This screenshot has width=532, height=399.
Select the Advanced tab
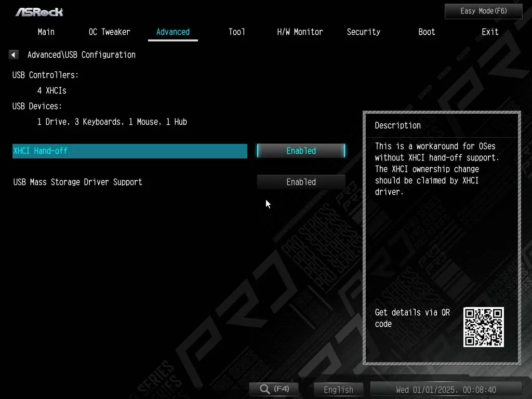[172, 32]
